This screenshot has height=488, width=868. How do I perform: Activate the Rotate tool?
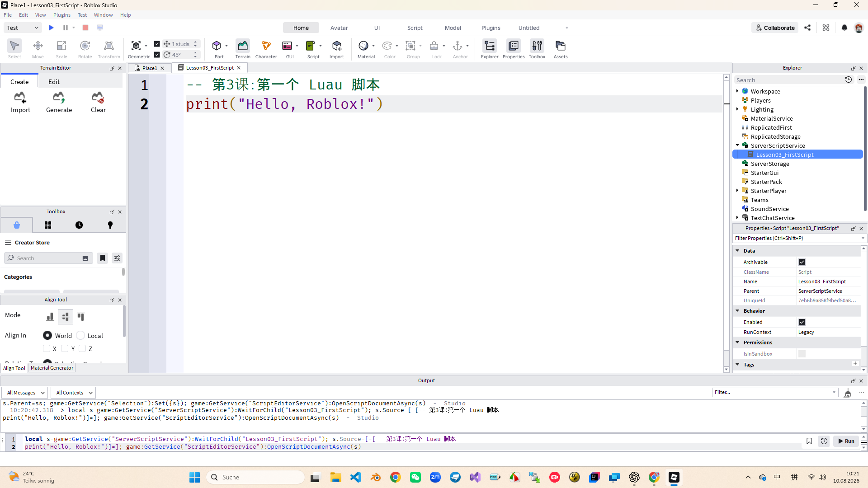(85, 49)
